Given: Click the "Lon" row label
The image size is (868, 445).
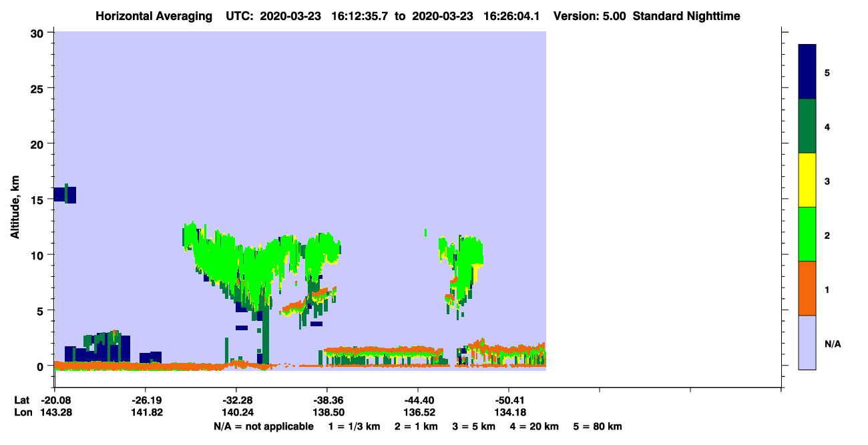Looking at the screenshot, I should point(22,412).
